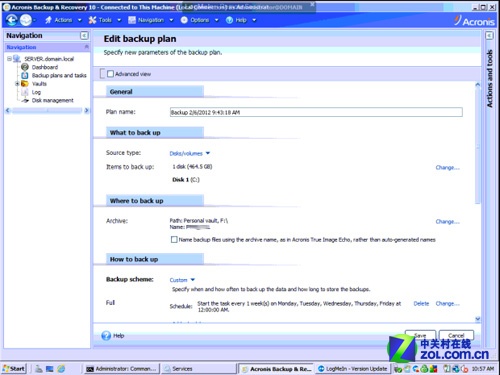Expand the Actions and tools side panel
This screenshot has height=375, width=500.
(x=489, y=35)
